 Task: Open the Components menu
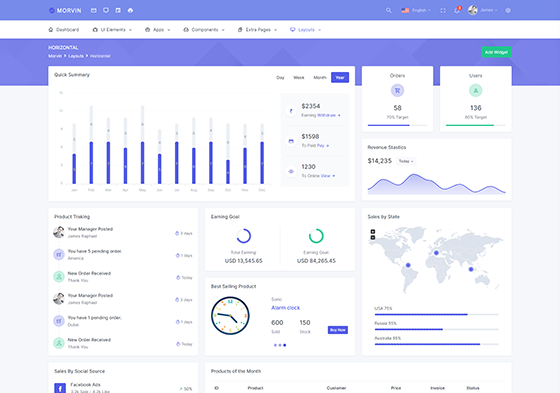point(204,30)
